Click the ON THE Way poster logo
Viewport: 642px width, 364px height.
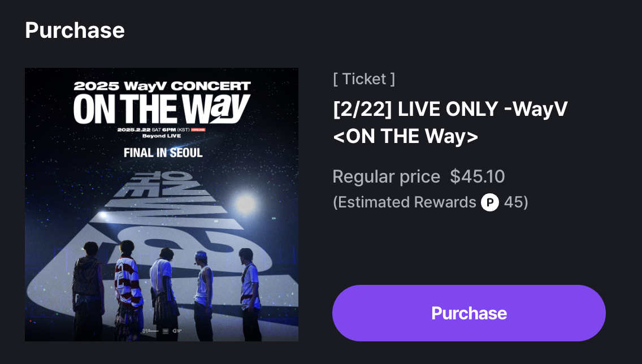(x=162, y=109)
